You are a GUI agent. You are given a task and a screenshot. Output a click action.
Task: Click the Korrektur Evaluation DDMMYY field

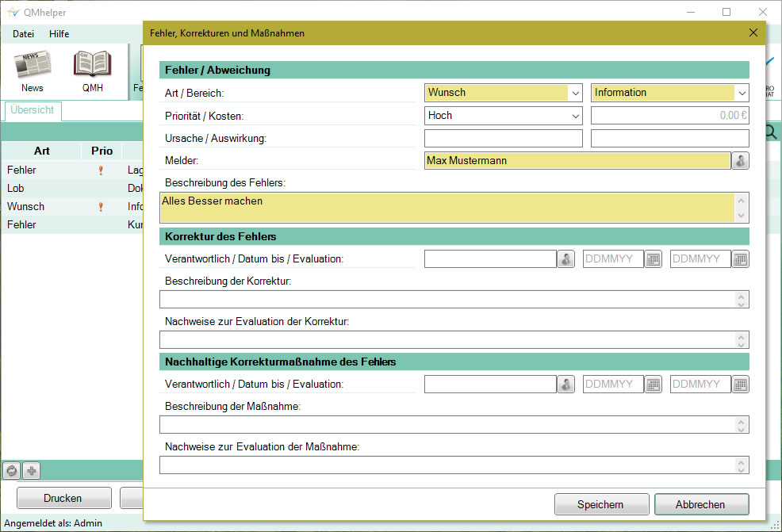click(700, 258)
